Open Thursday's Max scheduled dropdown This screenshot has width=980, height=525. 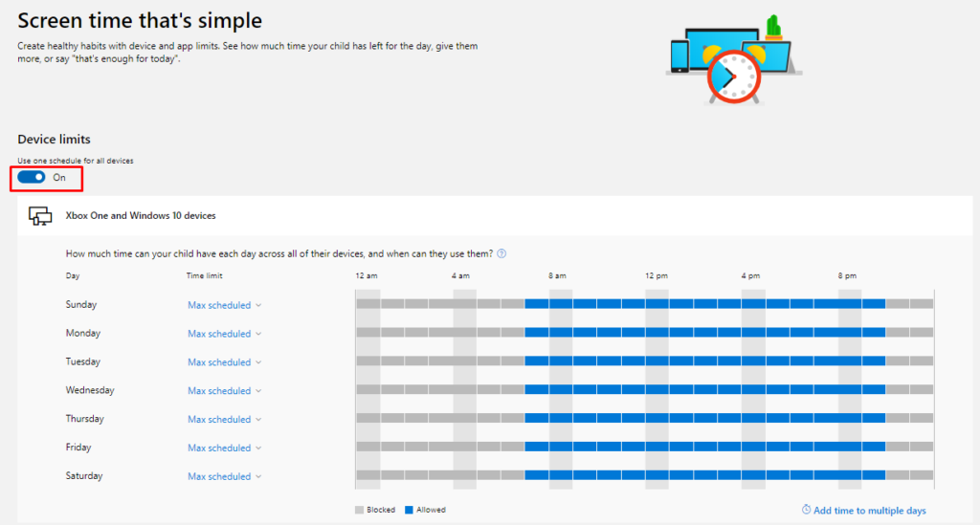[x=224, y=420]
